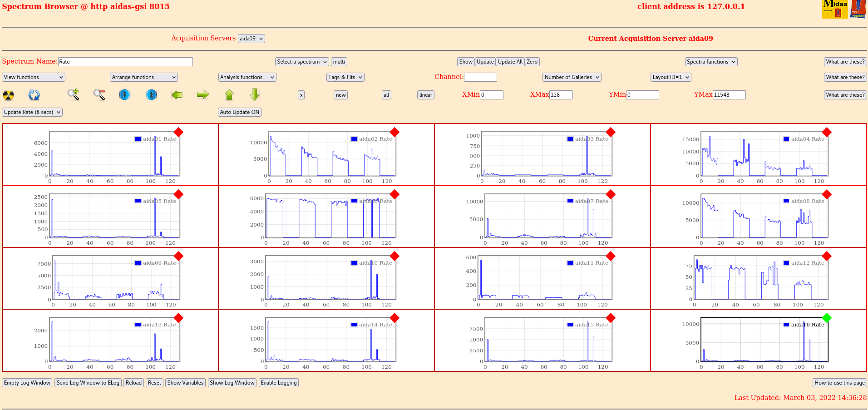Click the Zero button
Viewport: 868px width, 410px height.
point(532,62)
